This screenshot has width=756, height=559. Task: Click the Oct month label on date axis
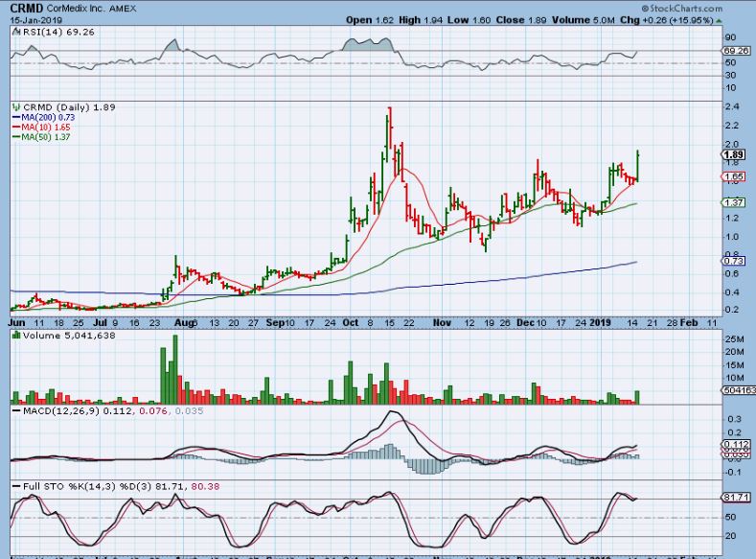[x=351, y=323]
